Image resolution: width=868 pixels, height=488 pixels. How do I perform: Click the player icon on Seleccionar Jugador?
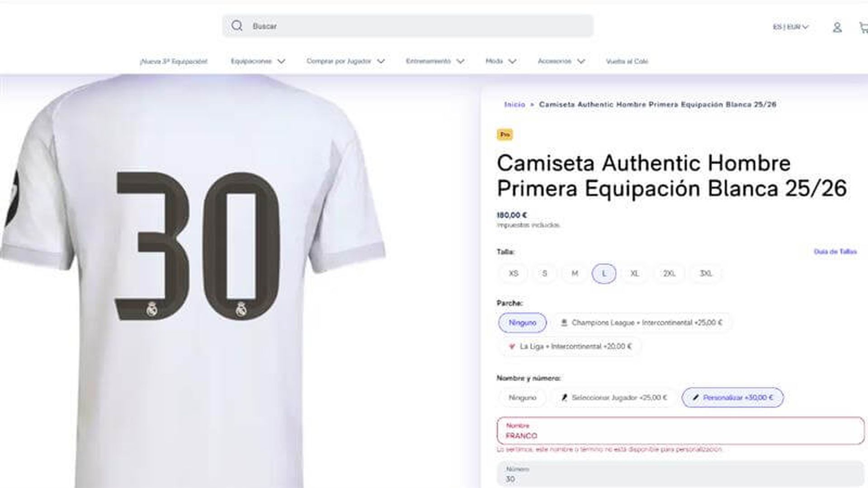pos(564,398)
